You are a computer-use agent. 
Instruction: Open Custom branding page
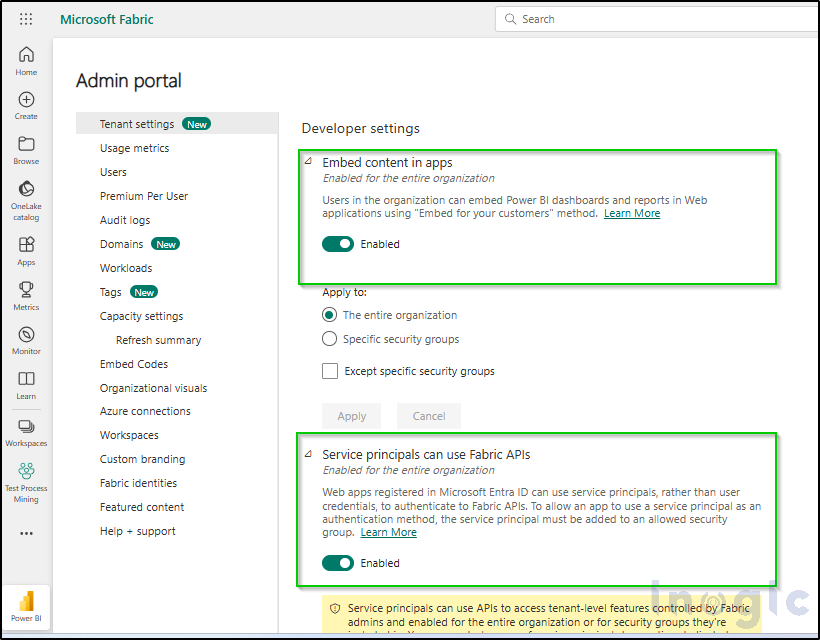(x=142, y=460)
